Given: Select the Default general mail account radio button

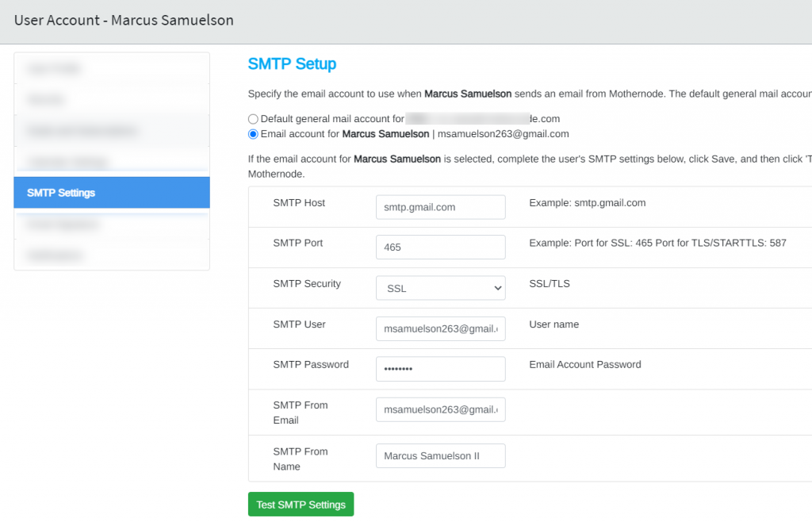Looking at the screenshot, I should [253, 118].
